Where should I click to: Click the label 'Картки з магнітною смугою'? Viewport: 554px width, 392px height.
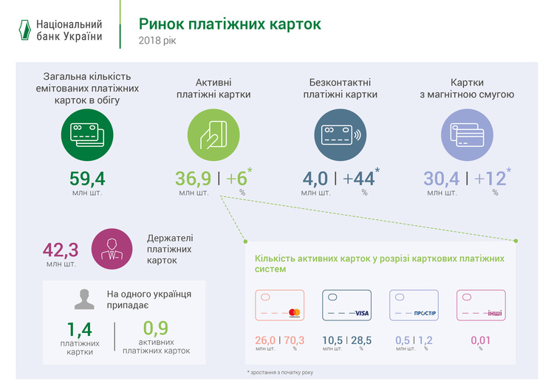pyautogui.click(x=467, y=89)
